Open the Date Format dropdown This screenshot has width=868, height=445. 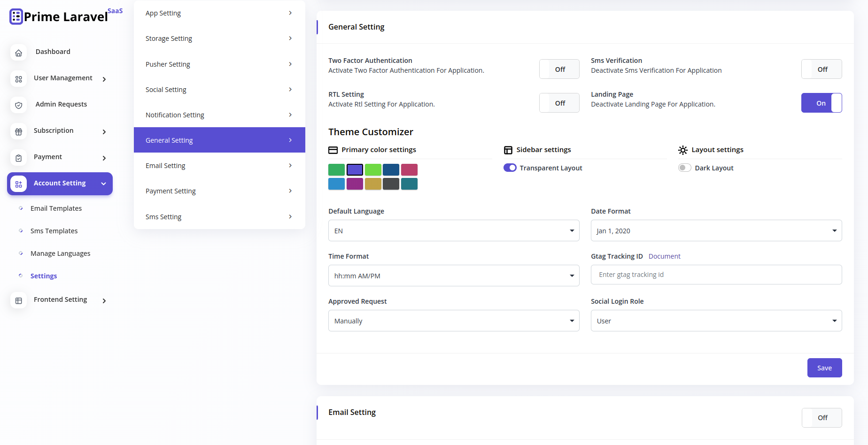[716, 230]
